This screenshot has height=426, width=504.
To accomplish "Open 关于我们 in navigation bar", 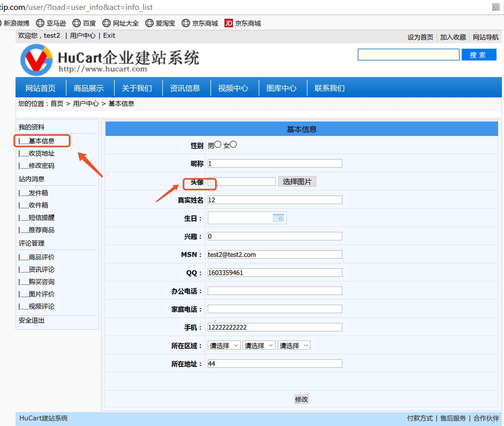I will click(137, 88).
